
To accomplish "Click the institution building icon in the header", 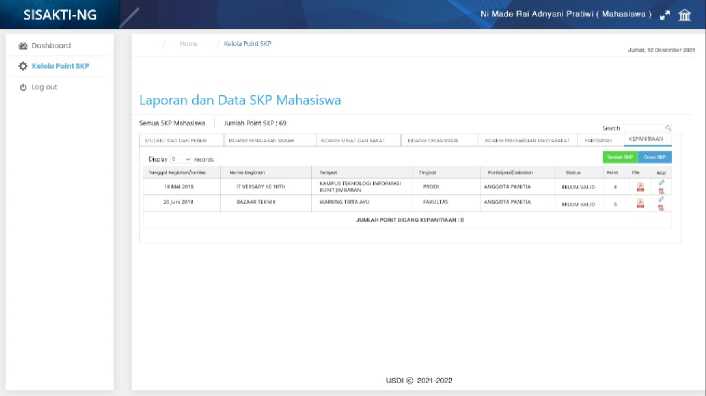I will point(684,15).
